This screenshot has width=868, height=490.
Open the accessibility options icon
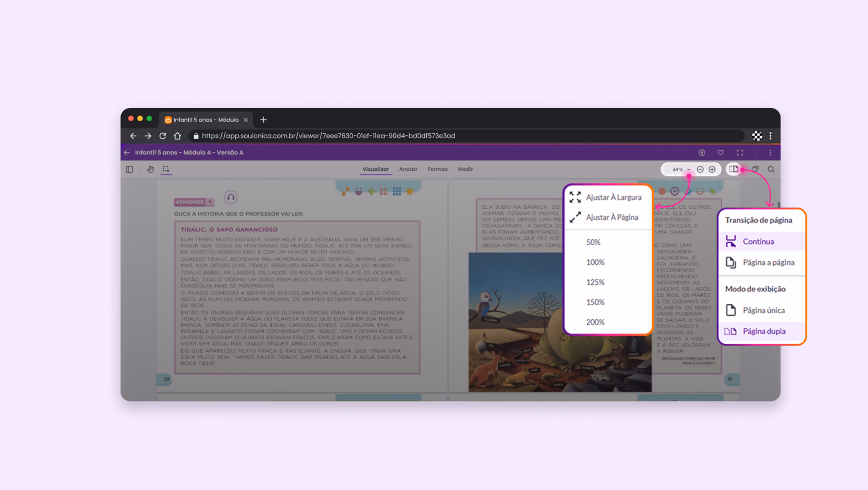(702, 153)
